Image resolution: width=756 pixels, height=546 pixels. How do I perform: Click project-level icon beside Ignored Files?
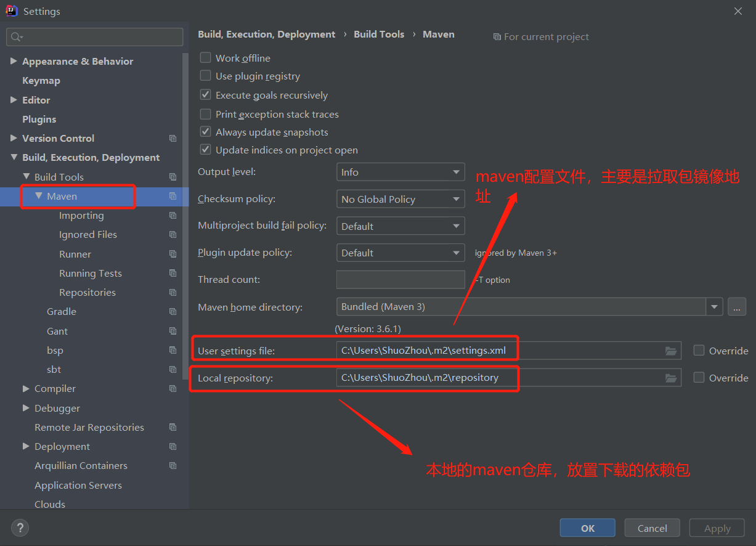click(173, 235)
